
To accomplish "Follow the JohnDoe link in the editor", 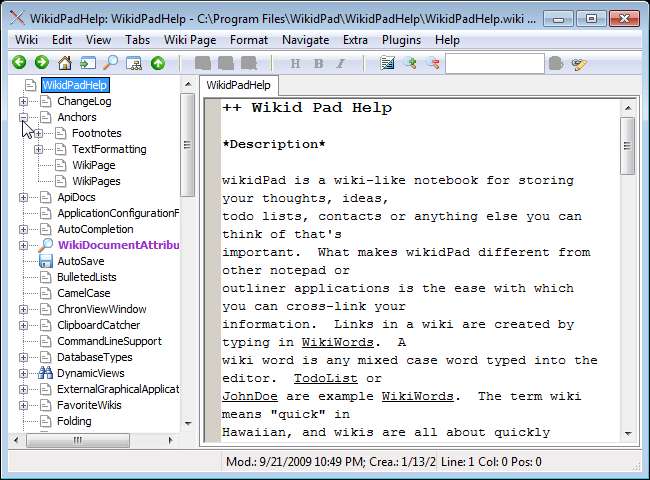I will (250, 396).
